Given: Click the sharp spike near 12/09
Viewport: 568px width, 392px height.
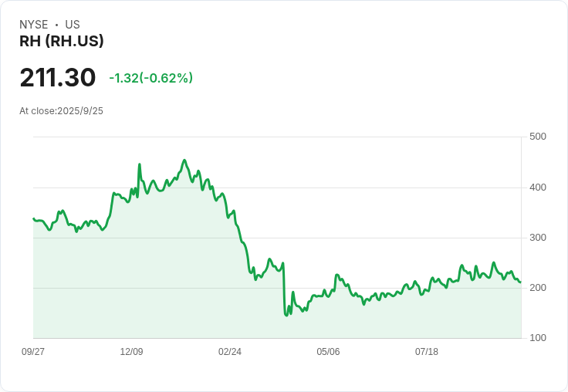Looking at the screenshot, I should [x=139, y=164].
